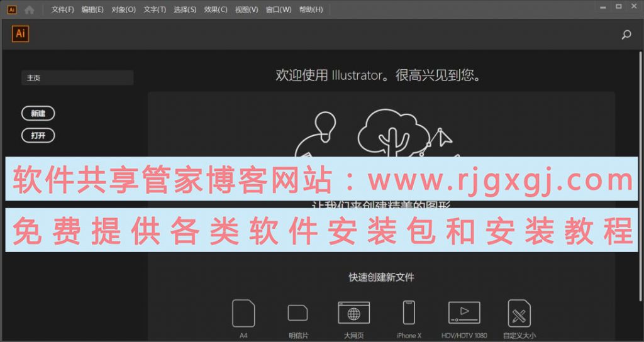644x342 pixels.
Task: Select the 主页 tab in sidebar
Action: click(x=77, y=77)
